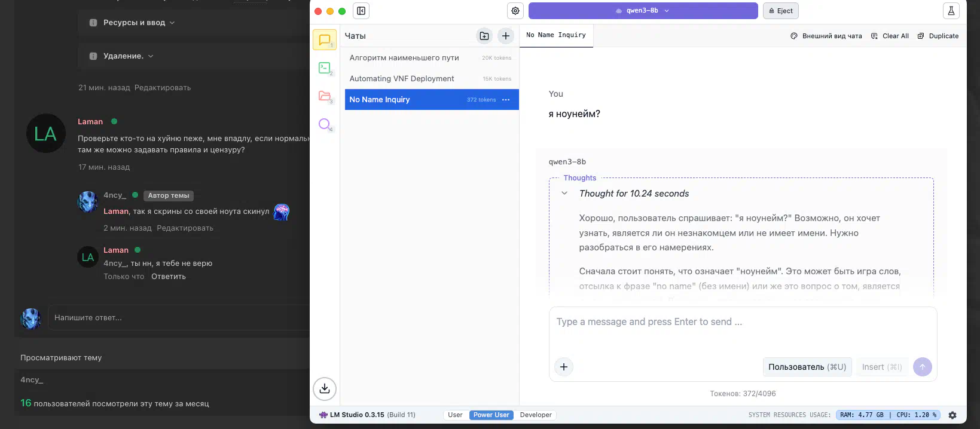Click the small LA avatar beside latest reply
This screenshot has width=980, height=429.
click(x=88, y=257)
